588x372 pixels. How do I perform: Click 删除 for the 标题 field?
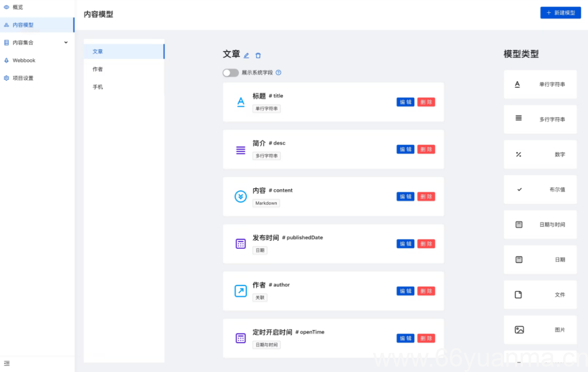(x=426, y=102)
